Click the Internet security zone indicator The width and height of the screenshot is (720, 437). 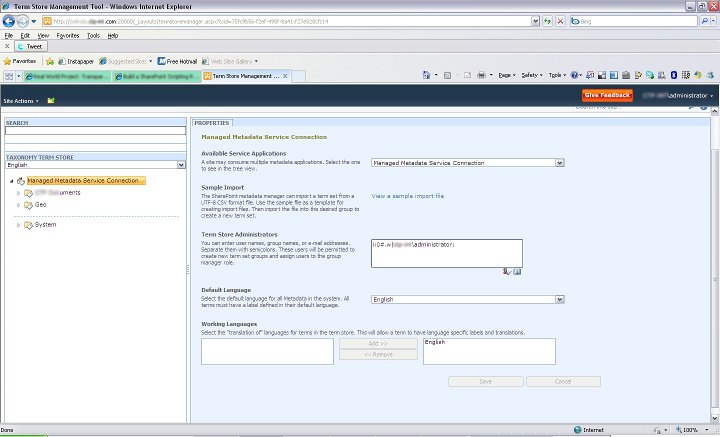coord(589,430)
